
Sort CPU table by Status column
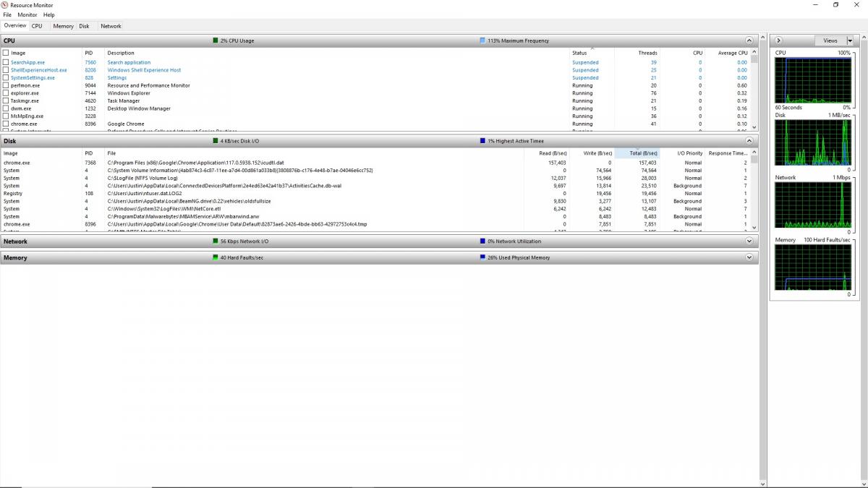[592, 53]
